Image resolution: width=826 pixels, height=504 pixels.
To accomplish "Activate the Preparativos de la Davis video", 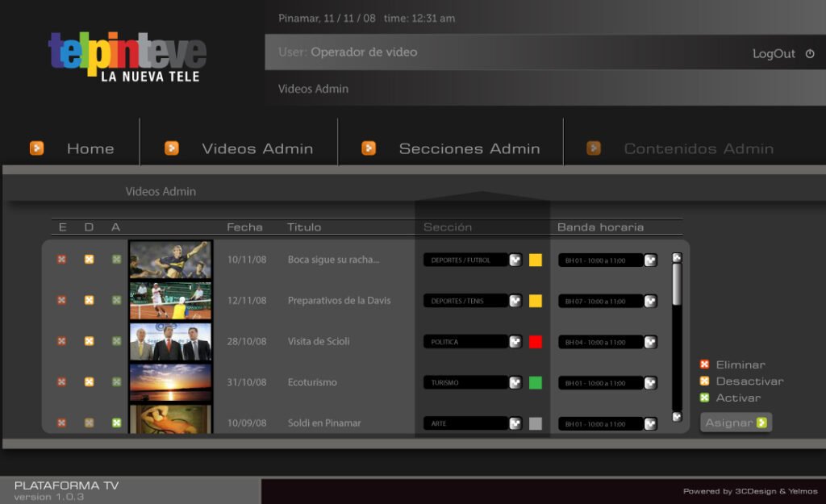I will (x=116, y=300).
